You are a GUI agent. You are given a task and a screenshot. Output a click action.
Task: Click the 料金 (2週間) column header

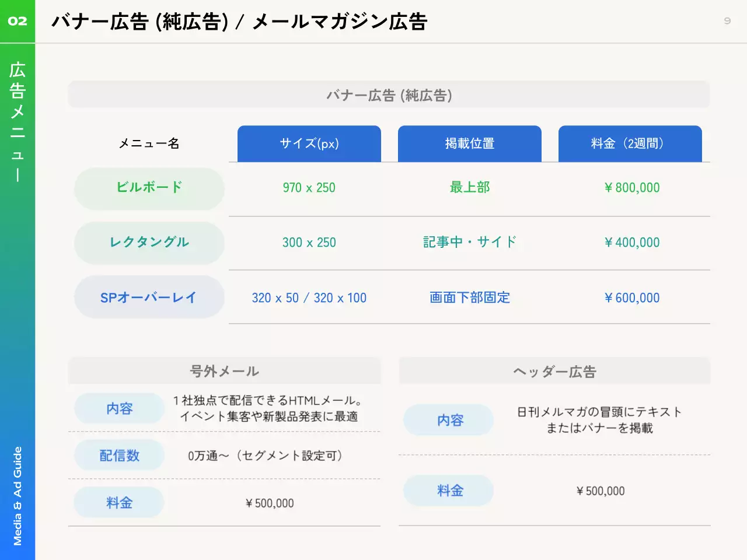(630, 143)
